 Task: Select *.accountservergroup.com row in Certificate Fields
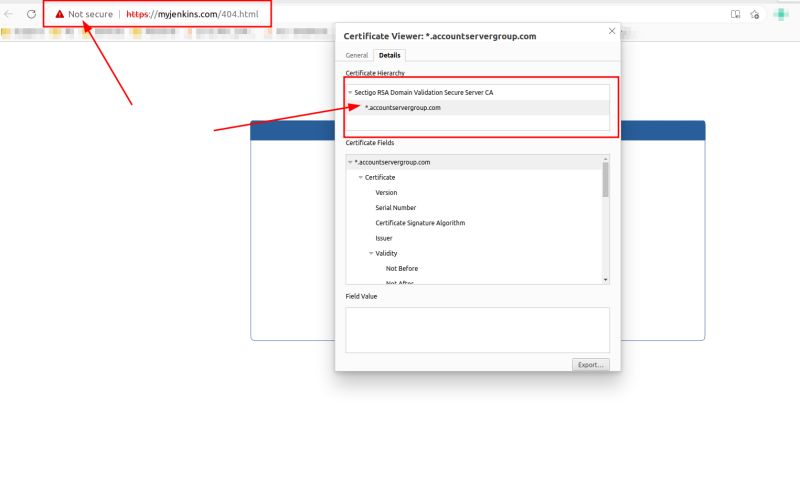click(474, 162)
